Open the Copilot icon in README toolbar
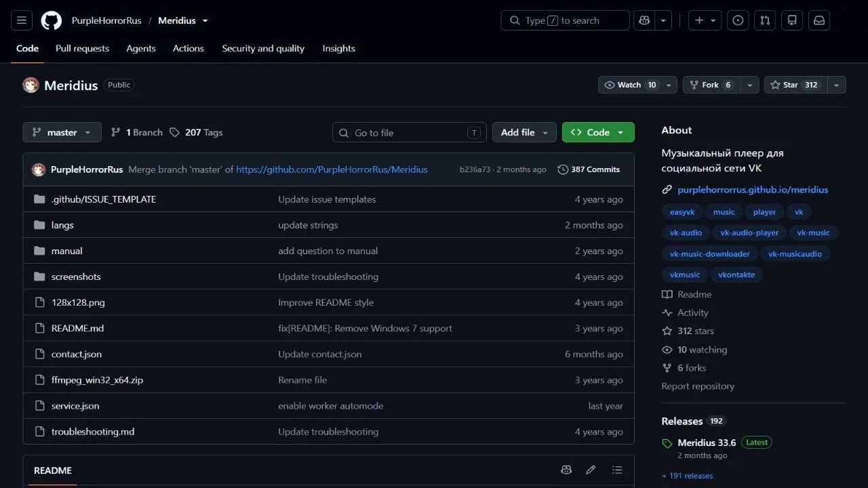Viewport: 868px width, 488px height. (x=566, y=470)
